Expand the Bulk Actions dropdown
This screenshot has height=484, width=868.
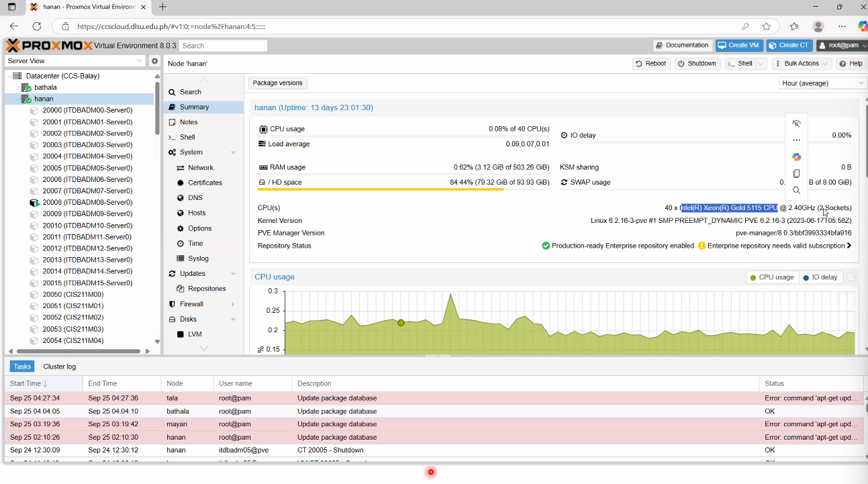pos(802,64)
